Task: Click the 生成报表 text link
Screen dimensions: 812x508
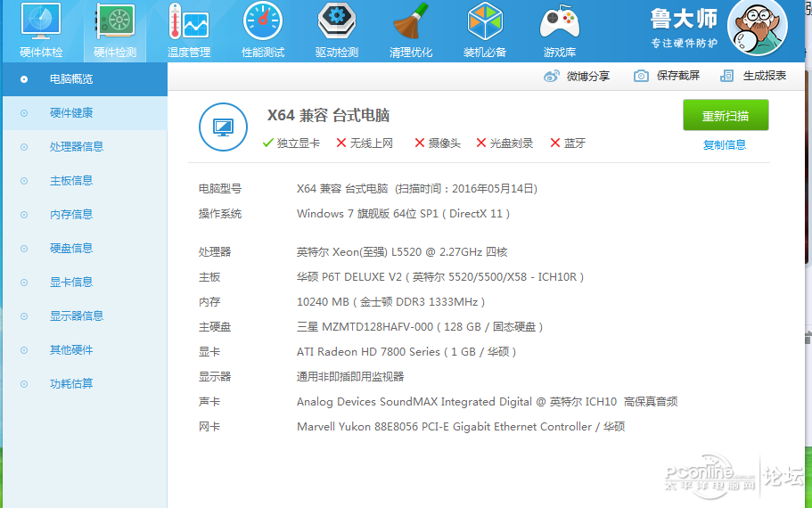Action: pos(765,76)
